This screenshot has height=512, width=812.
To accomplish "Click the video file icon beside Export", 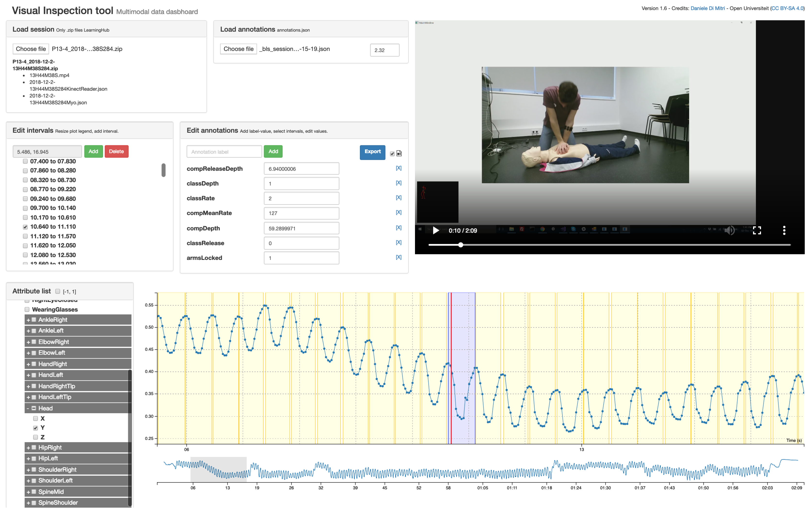I will (399, 154).
